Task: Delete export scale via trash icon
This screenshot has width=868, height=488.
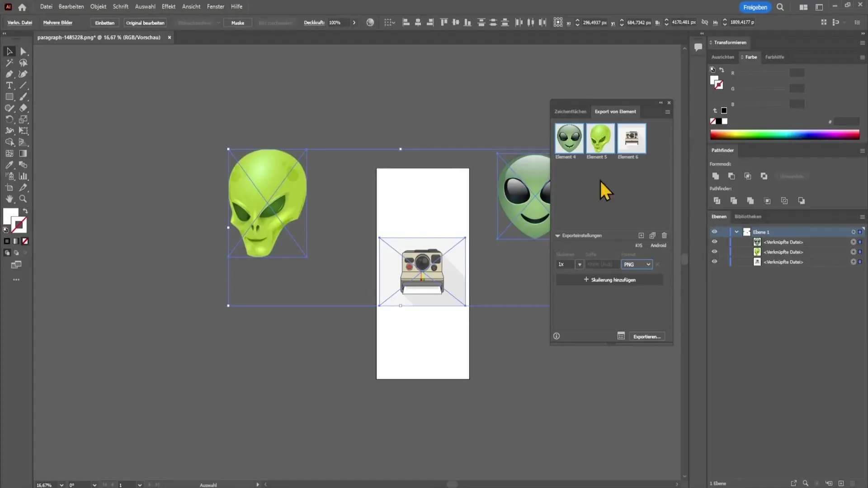Action: pos(664,235)
